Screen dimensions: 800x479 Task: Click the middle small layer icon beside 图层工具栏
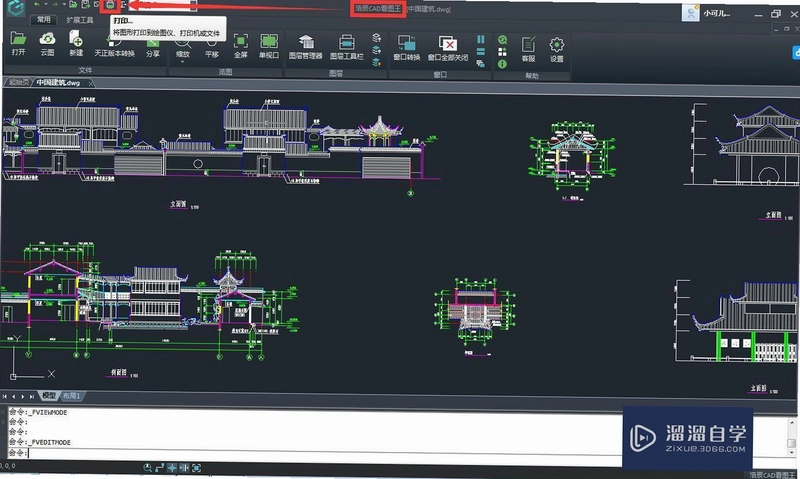(377, 50)
